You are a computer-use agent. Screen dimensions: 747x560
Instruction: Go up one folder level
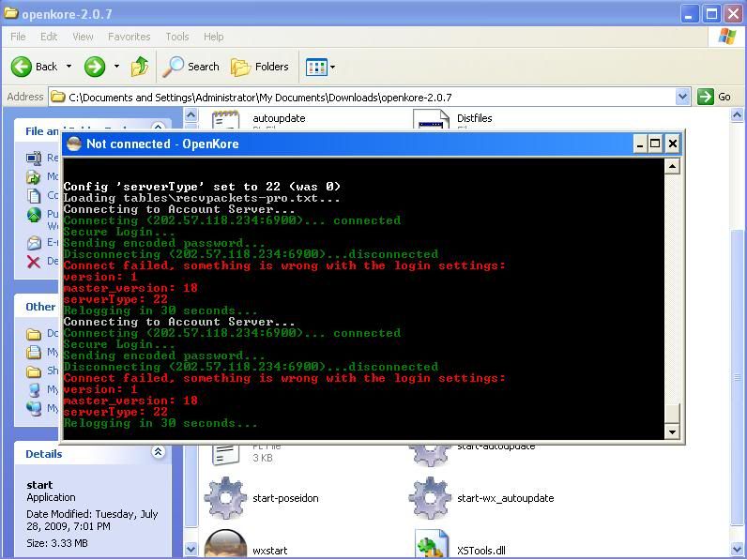[140, 67]
